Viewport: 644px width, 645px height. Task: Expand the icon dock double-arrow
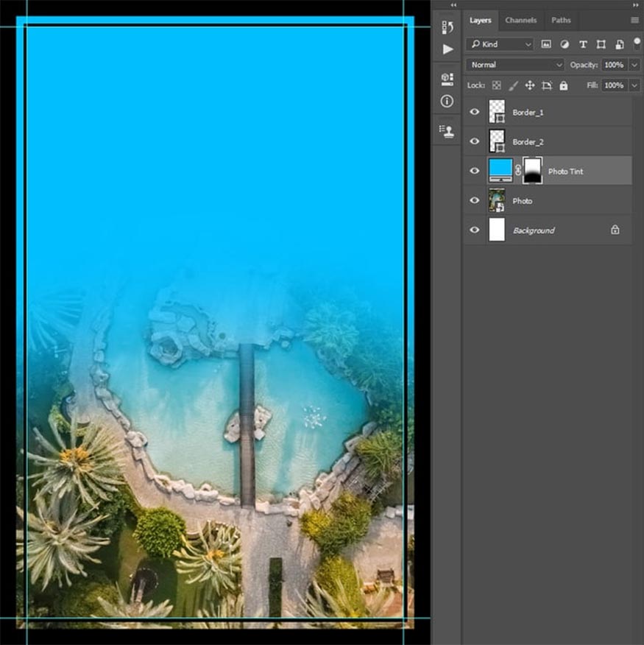(453, 5)
